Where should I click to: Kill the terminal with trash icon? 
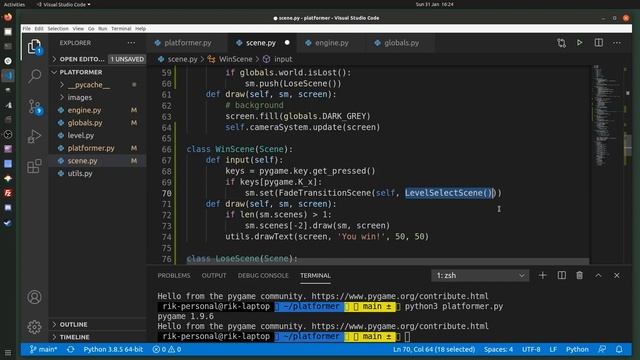click(x=580, y=276)
